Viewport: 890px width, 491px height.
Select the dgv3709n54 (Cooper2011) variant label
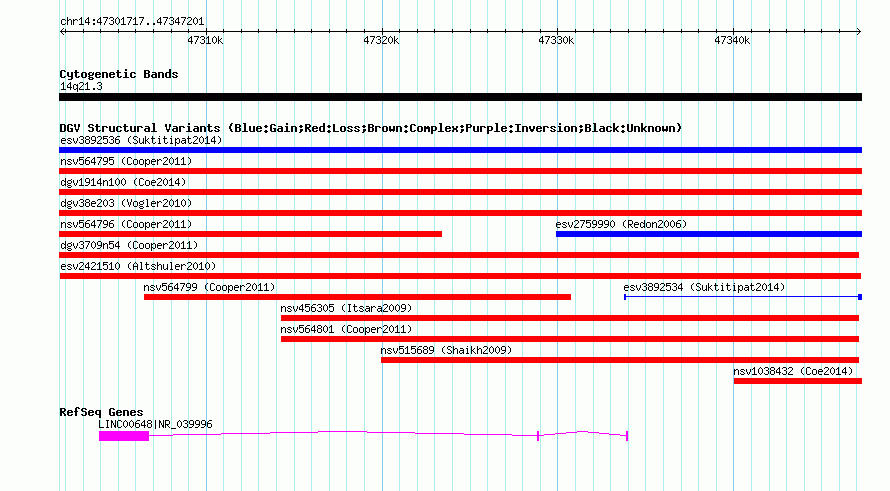(129, 245)
